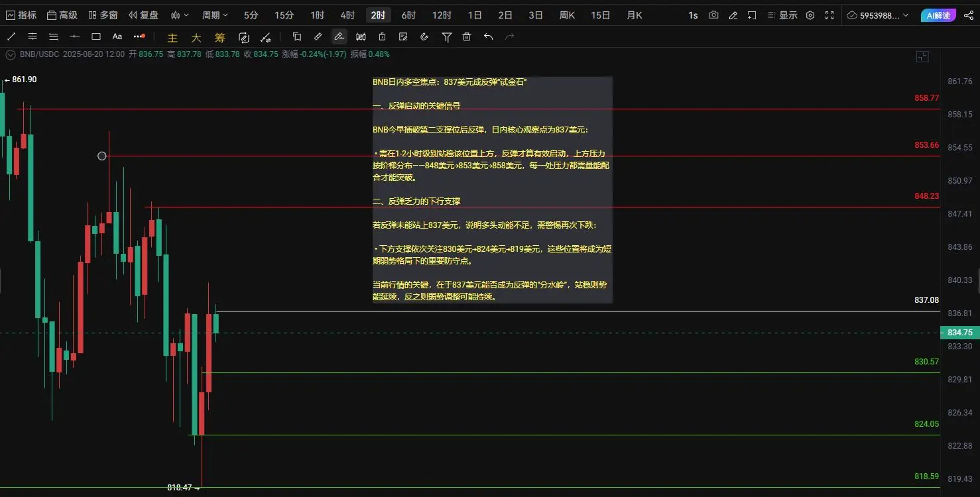Viewport: 980px width, 497px height.
Task: Open the 多窗 multi-window layout
Action: click(103, 15)
